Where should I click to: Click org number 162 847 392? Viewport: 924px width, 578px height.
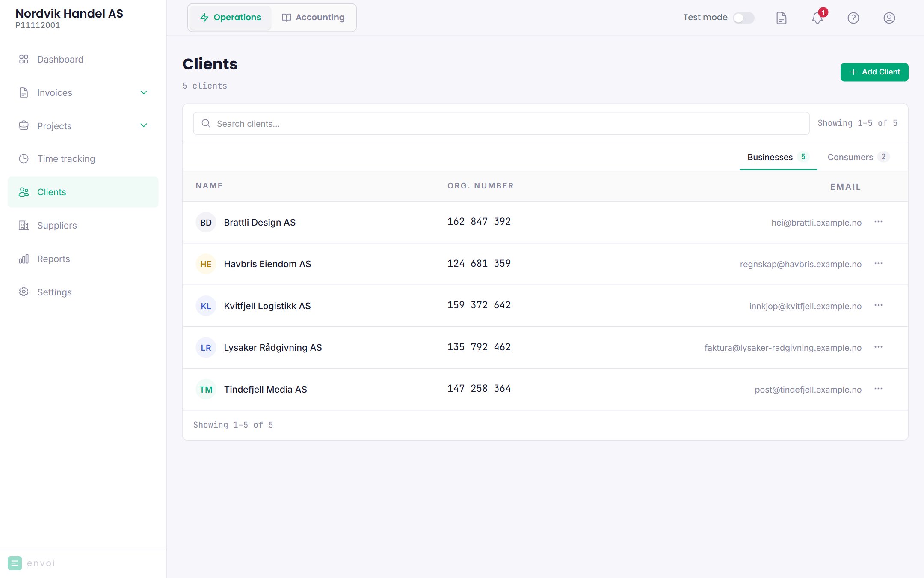479,221
